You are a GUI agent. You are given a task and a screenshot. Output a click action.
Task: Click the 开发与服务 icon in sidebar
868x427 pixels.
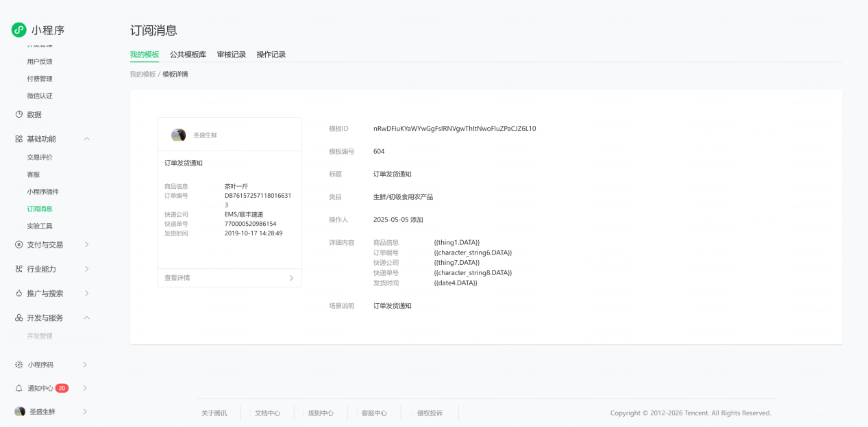(x=19, y=318)
